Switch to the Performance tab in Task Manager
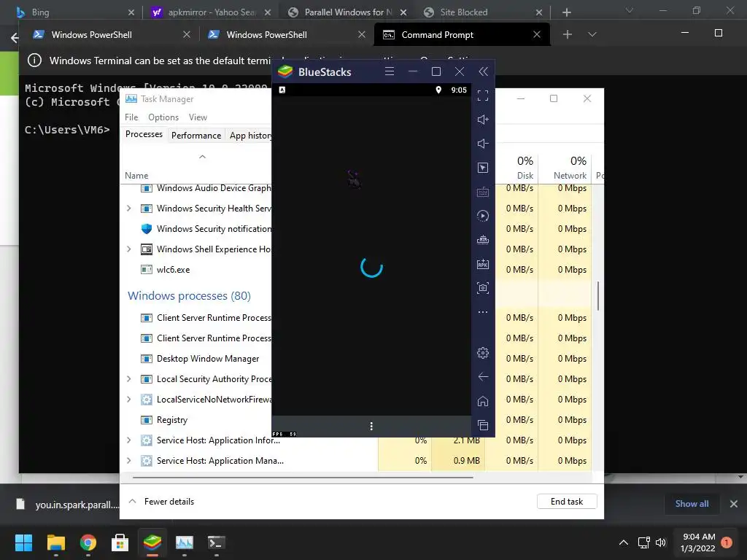This screenshot has width=747, height=560. coord(196,135)
